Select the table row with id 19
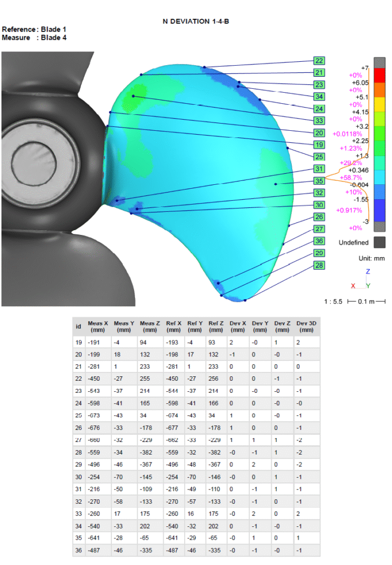Image resolution: width=392 pixels, height=565 pixels. click(x=196, y=343)
